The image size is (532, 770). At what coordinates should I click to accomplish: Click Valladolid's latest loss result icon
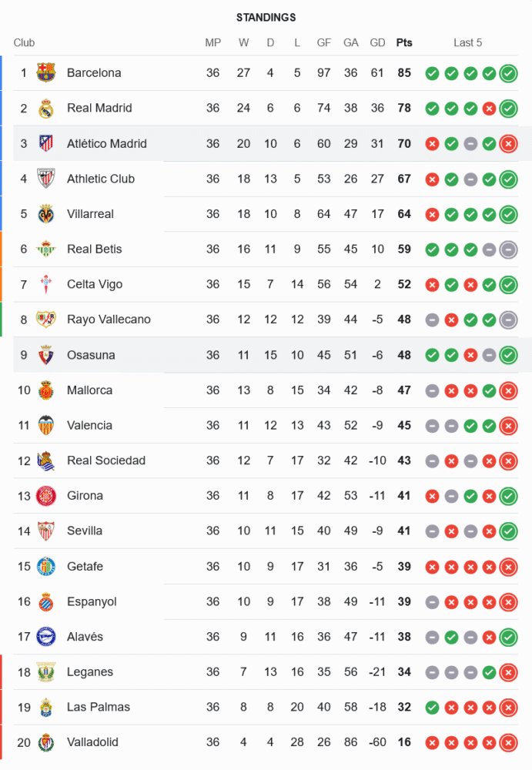[x=508, y=743]
